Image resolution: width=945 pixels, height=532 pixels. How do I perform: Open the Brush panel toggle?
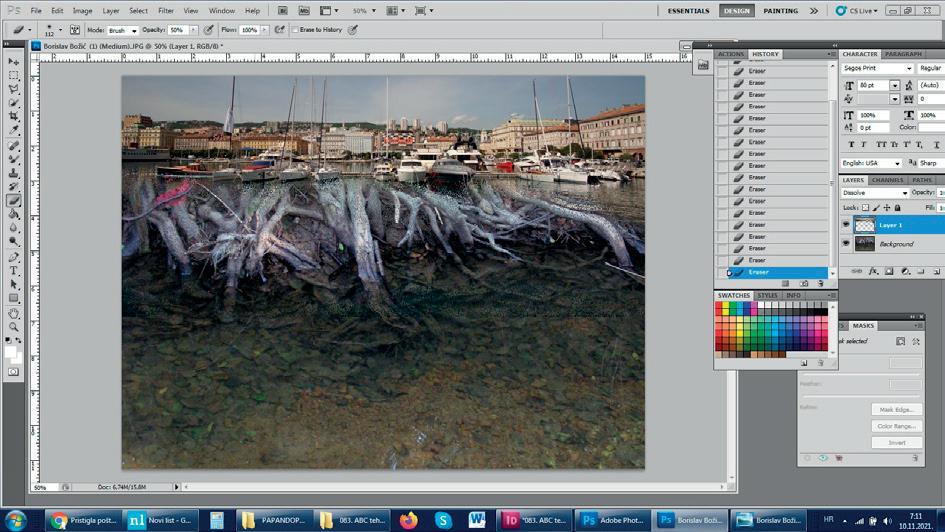pos(75,30)
